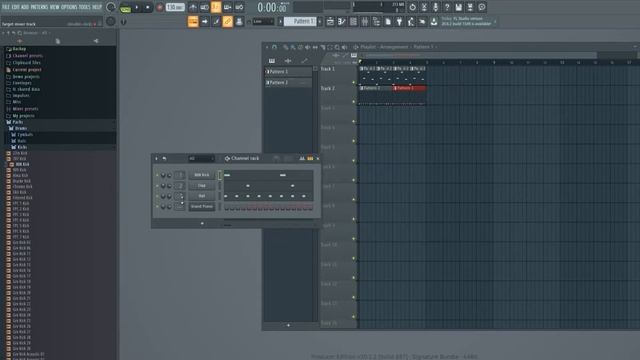640x360 pixels.
Task: Open the piano roll view icon
Action: coord(342,22)
